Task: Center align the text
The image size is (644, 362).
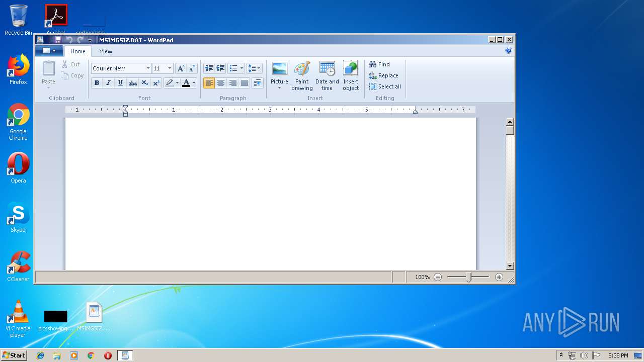Action: pos(221,83)
